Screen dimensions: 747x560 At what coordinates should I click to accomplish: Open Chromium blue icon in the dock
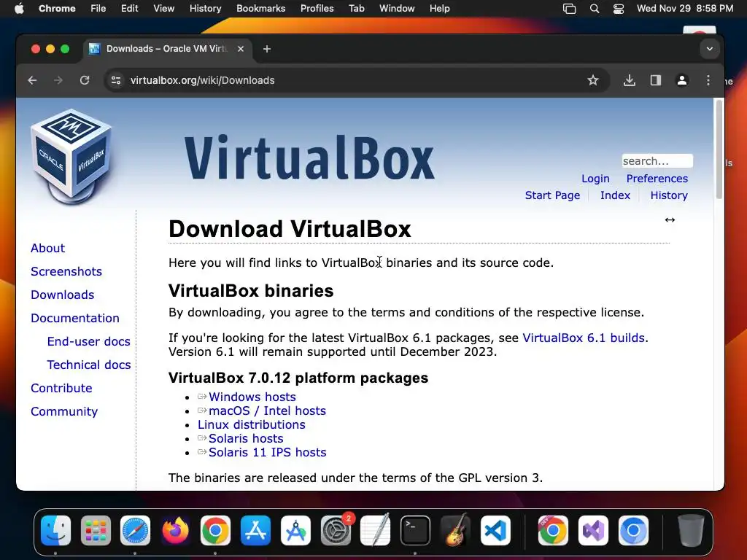click(x=633, y=531)
